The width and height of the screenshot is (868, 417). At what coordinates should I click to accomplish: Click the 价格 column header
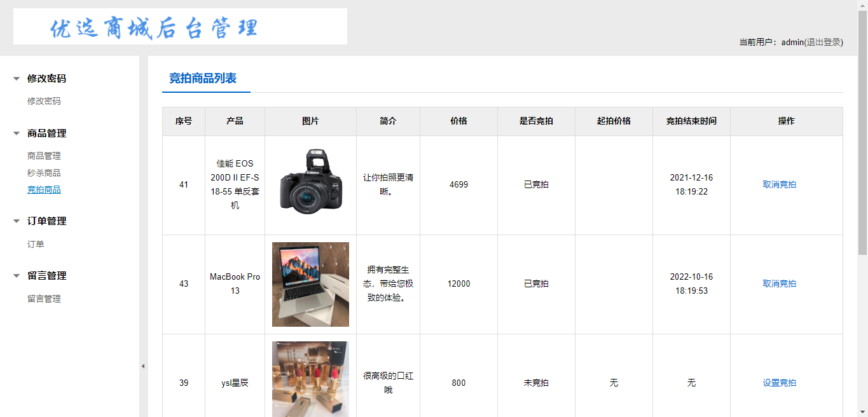tap(458, 121)
